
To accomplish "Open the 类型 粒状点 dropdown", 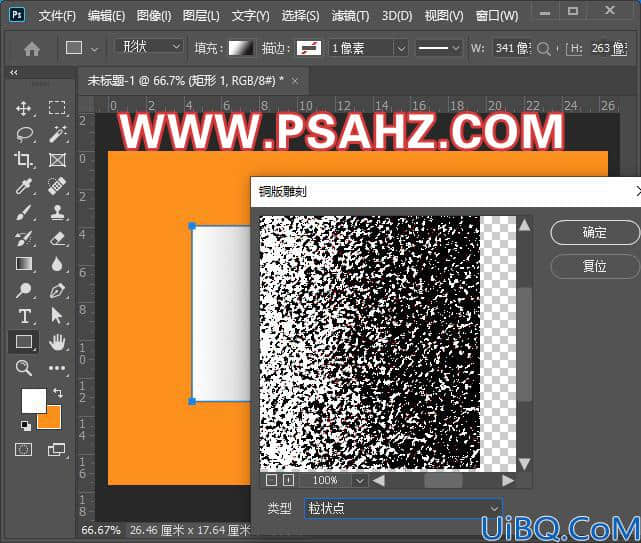I will tap(403, 509).
